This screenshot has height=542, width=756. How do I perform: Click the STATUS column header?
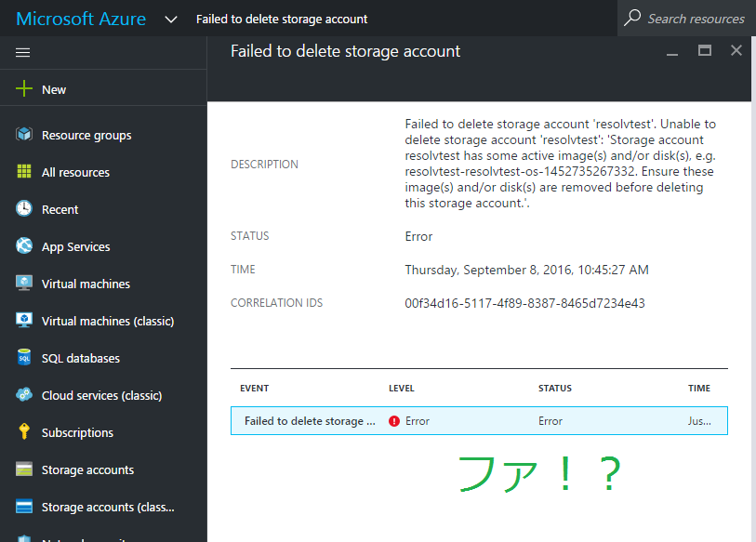tap(555, 389)
